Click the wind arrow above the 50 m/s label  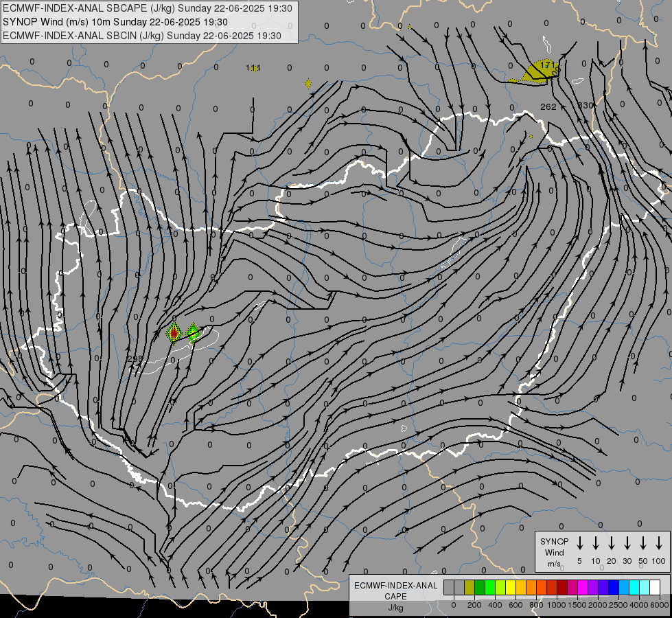pyautogui.click(x=643, y=542)
